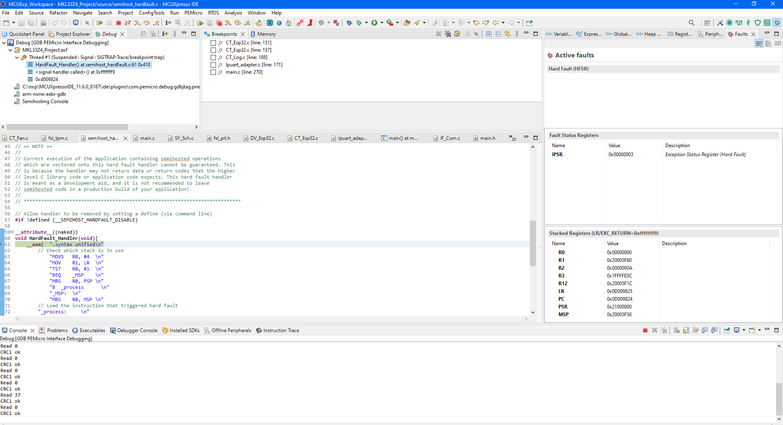Screen dimensions: 783x425
Task: Click Remove All Breakpoints icon in Breakpoints view
Action: click(x=448, y=34)
